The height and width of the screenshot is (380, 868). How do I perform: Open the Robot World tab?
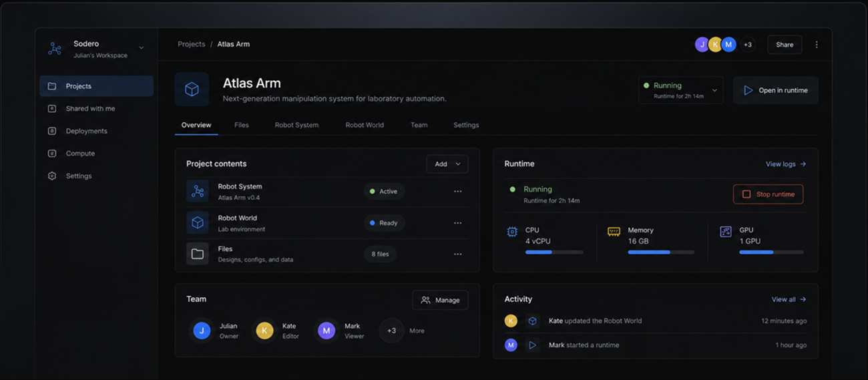tap(365, 125)
